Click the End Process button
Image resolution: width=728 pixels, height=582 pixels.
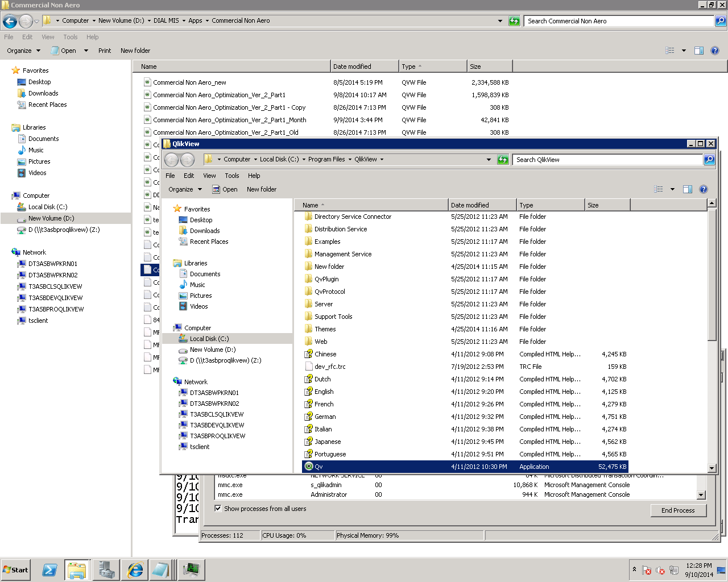coord(678,510)
